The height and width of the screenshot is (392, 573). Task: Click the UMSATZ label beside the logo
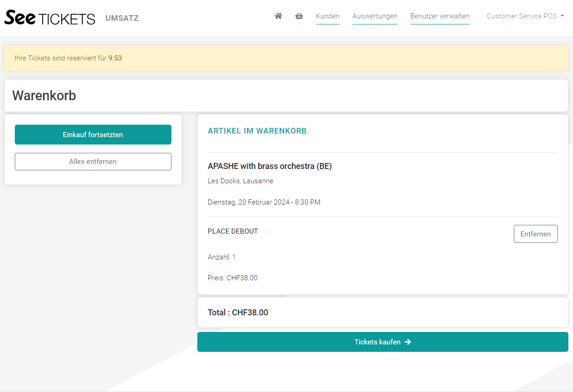tap(122, 18)
